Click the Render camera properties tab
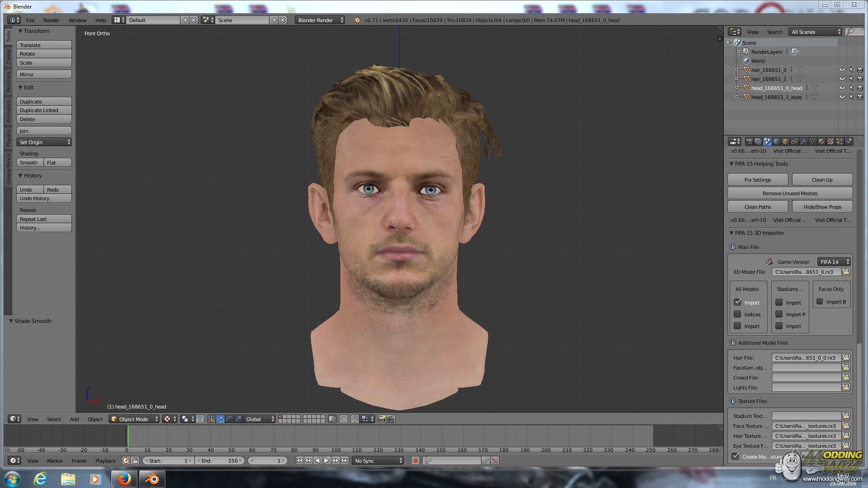868x488 pixels. [749, 141]
